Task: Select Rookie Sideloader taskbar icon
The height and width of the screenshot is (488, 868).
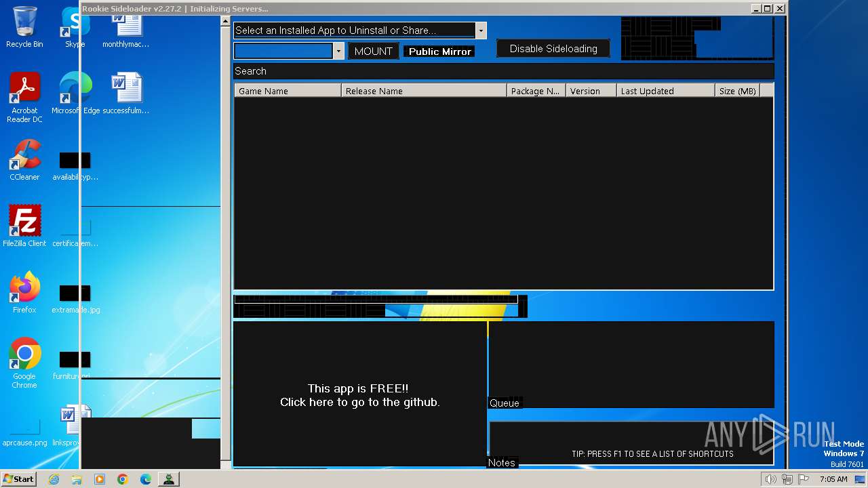Action: (x=168, y=479)
